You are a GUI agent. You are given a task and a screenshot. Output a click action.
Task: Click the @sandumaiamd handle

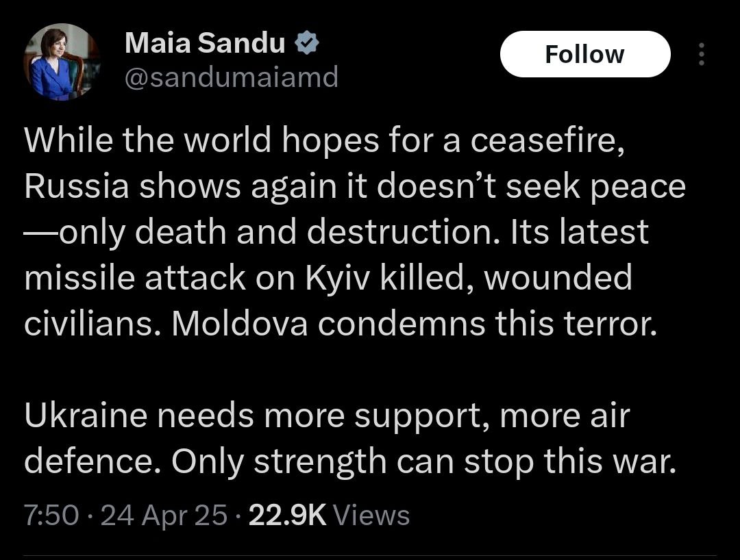tap(232, 77)
